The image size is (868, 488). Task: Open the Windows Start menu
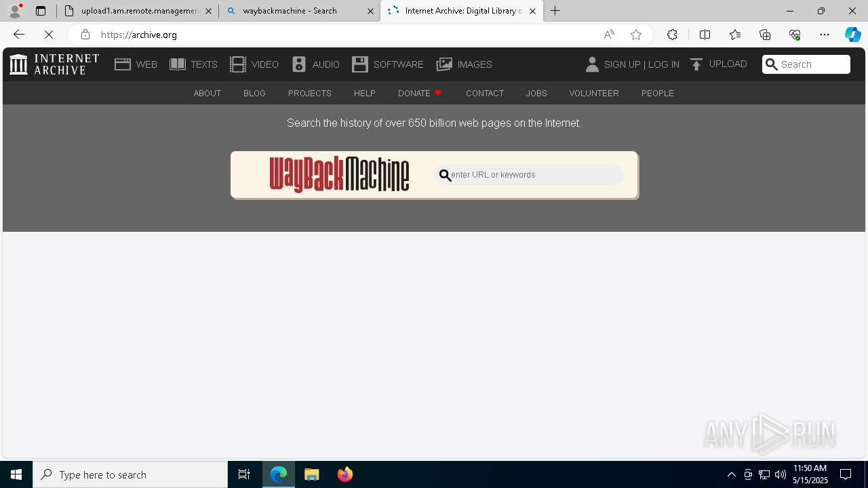click(16, 474)
